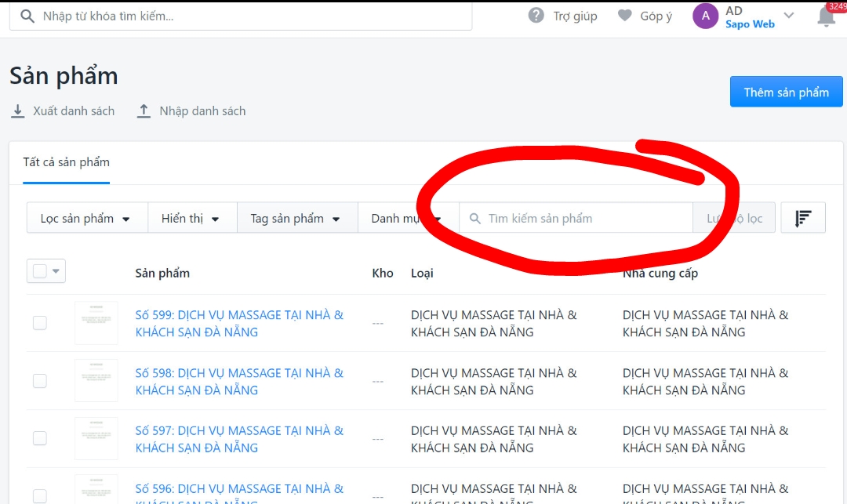The image size is (847, 504).
Task: Open the Xuất danh sách export link
Action: pyautogui.click(x=74, y=111)
